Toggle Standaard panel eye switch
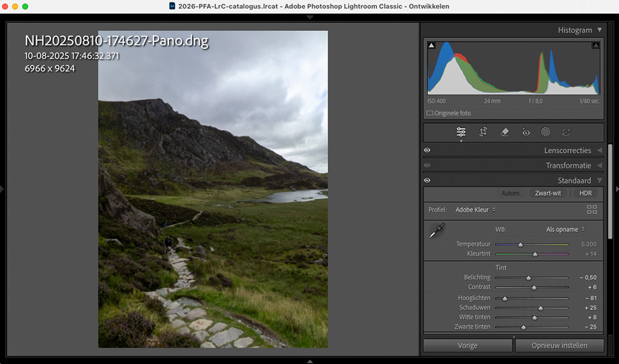Image resolution: width=619 pixels, height=364 pixels. click(x=427, y=180)
